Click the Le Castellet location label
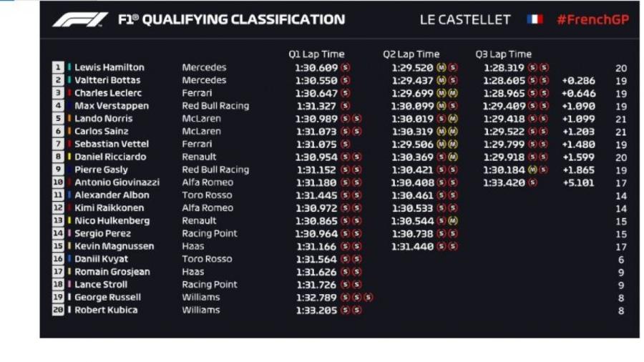 point(465,19)
